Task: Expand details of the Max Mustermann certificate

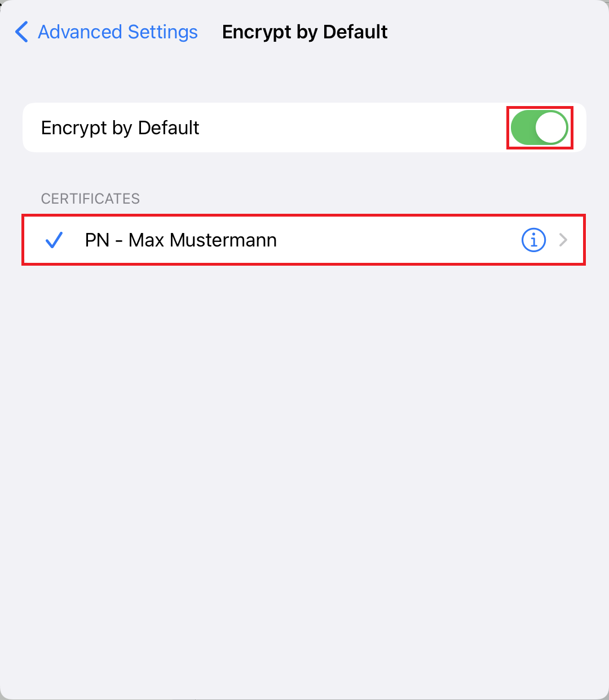Action: [x=563, y=240]
